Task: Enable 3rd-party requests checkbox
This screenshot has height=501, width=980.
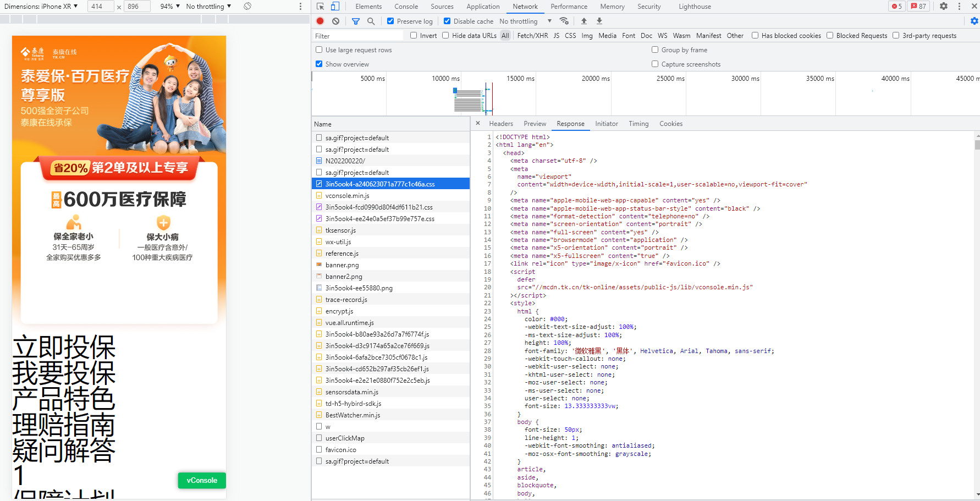Action: coord(896,35)
